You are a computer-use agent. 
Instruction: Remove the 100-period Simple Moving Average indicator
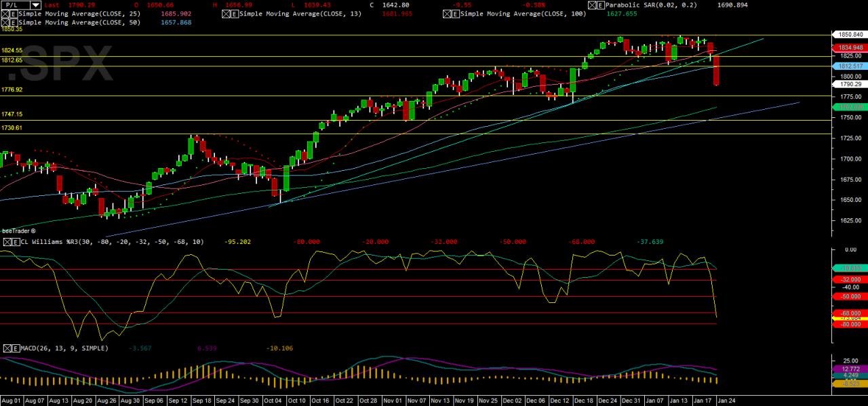coord(446,14)
